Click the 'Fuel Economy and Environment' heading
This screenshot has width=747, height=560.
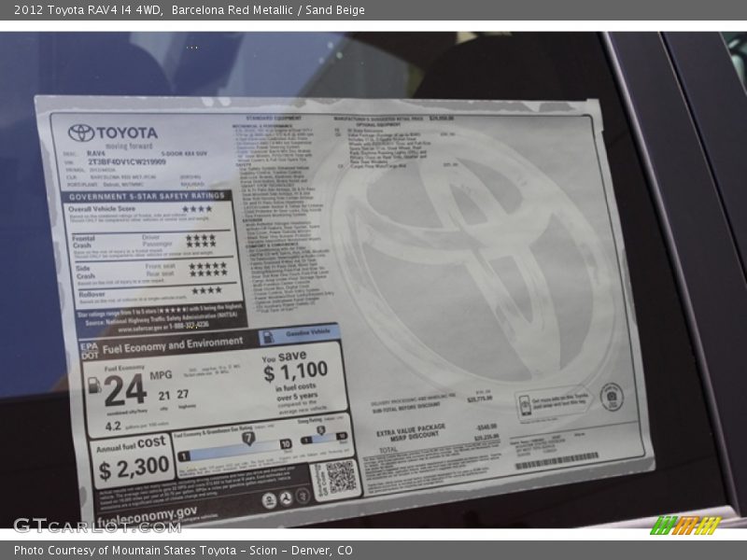point(173,345)
